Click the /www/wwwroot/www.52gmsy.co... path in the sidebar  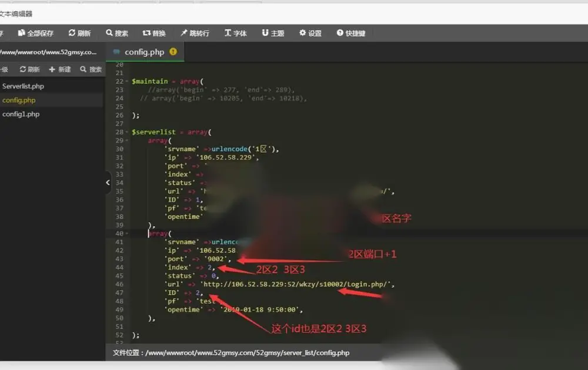[x=48, y=52]
